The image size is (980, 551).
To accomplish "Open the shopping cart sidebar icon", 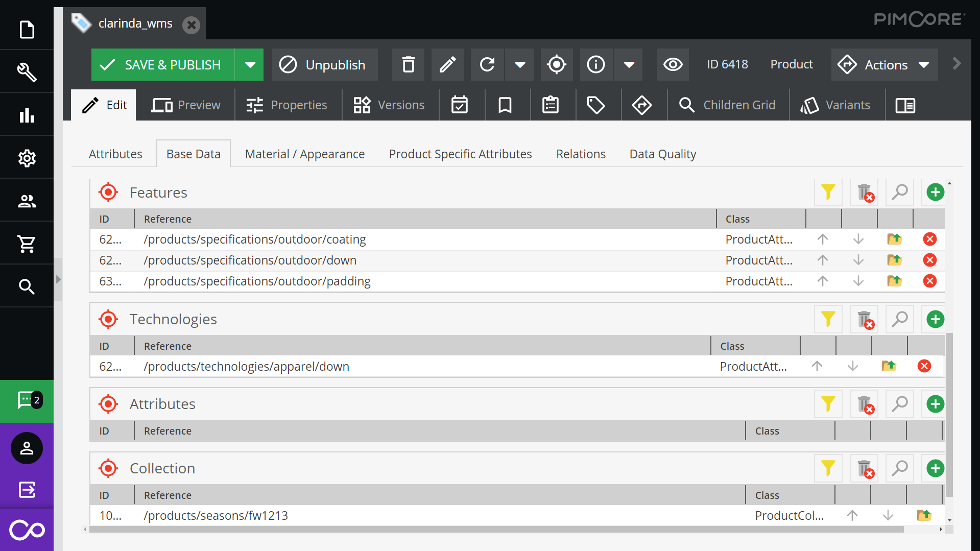I will coord(27,244).
